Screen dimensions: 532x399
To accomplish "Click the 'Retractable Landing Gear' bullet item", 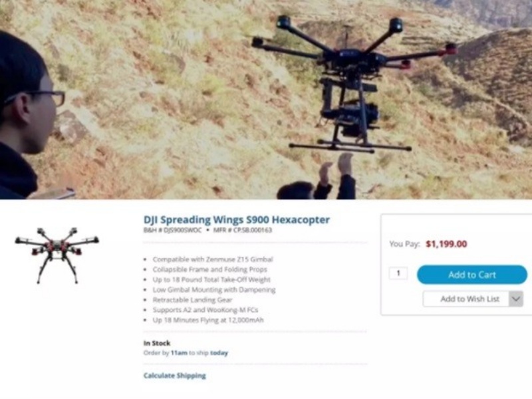I will pos(192,300).
